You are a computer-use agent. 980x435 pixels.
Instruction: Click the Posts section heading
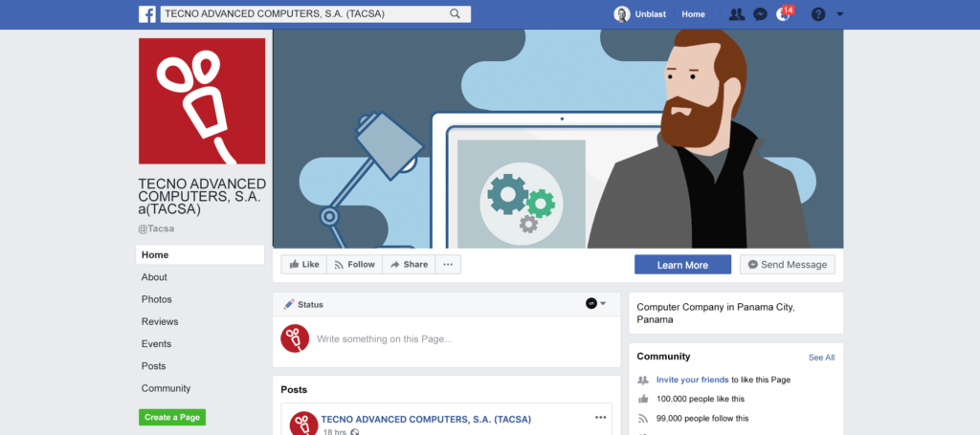click(294, 389)
